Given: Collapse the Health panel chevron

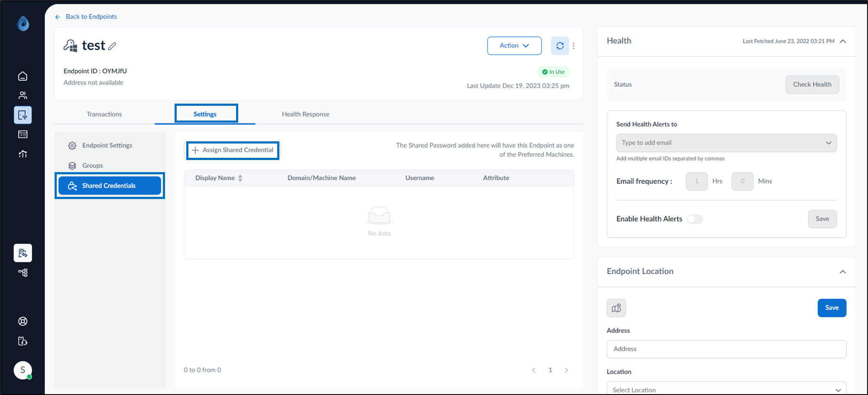Looking at the screenshot, I should tap(842, 41).
